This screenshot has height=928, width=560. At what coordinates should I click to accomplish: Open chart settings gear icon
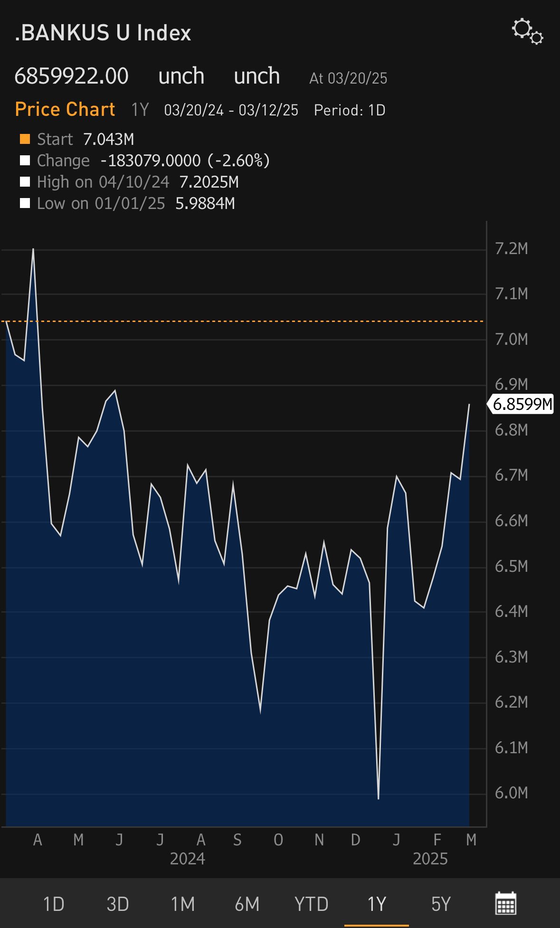click(x=527, y=32)
